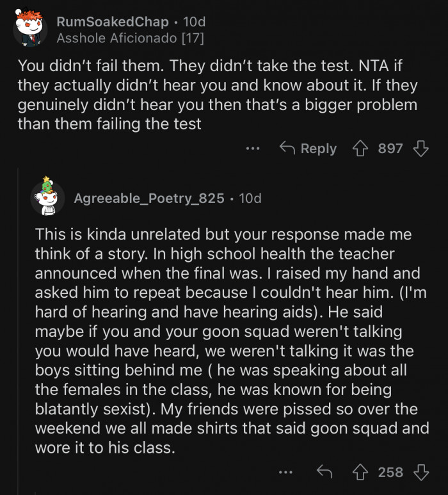This screenshot has height=495, width=448.
Task: Click the 10d timestamp beside Agreeable_Poetry_825
Action: click(250, 199)
